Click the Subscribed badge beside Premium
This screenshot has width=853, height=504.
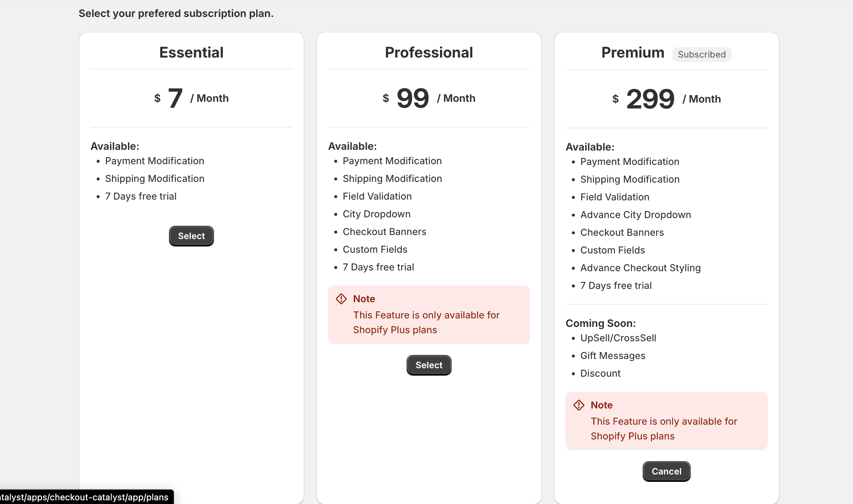click(x=702, y=55)
